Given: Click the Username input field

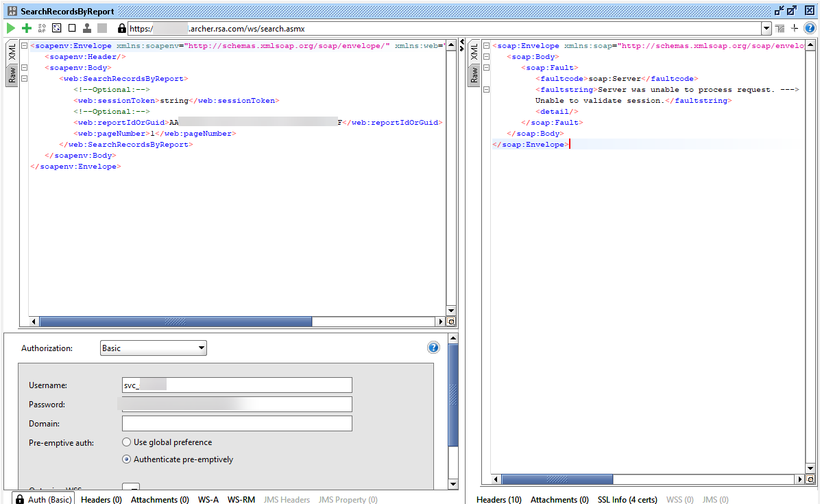Looking at the screenshot, I should pyautogui.click(x=237, y=385).
